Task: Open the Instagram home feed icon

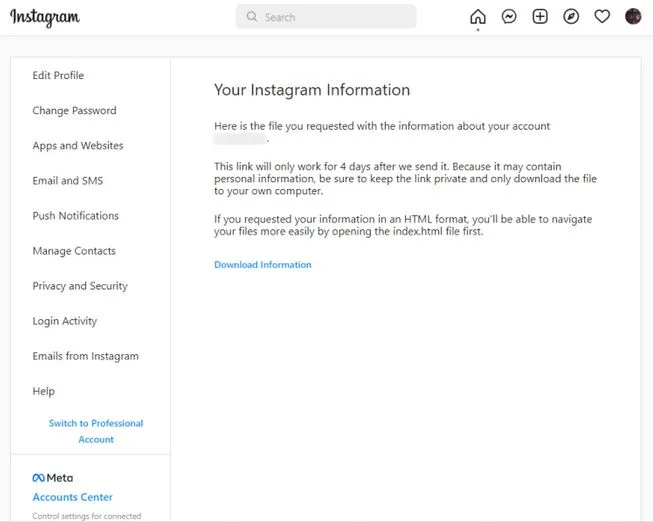Action: (x=478, y=17)
